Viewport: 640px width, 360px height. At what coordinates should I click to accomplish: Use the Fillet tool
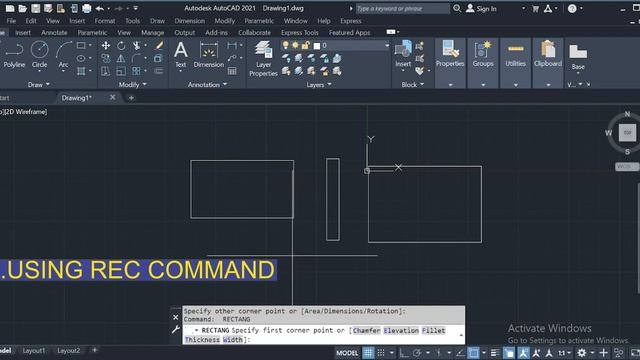click(x=136, y=58)
